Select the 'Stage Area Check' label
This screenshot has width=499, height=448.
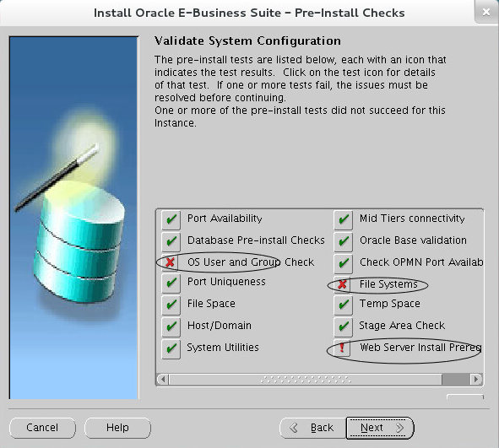click(402, 326)
